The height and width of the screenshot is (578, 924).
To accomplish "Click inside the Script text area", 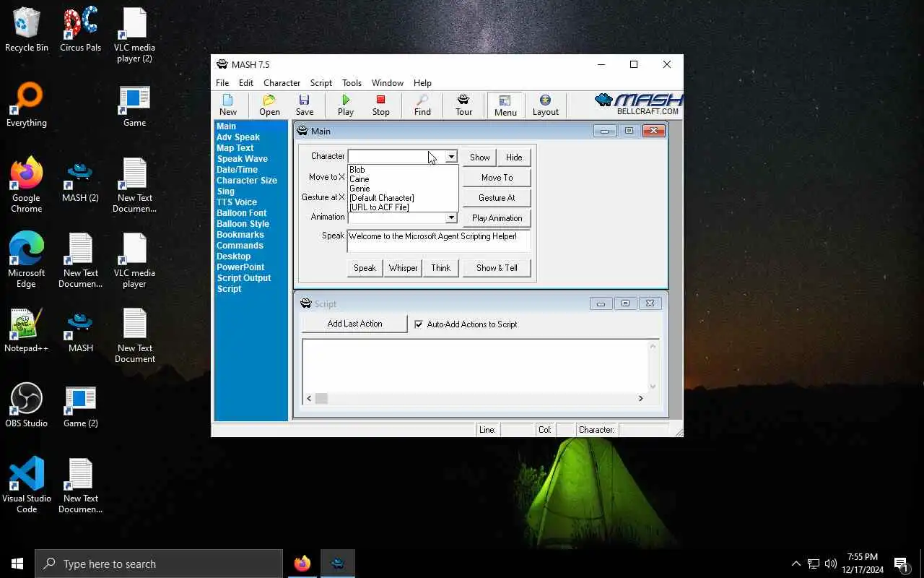I will pos(475,365).
